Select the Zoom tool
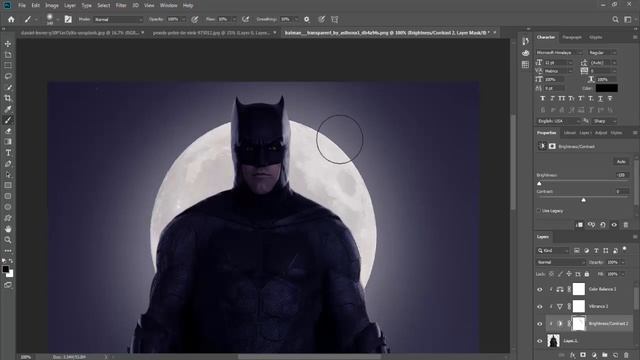The image size is (640, 360). (8, 240)
